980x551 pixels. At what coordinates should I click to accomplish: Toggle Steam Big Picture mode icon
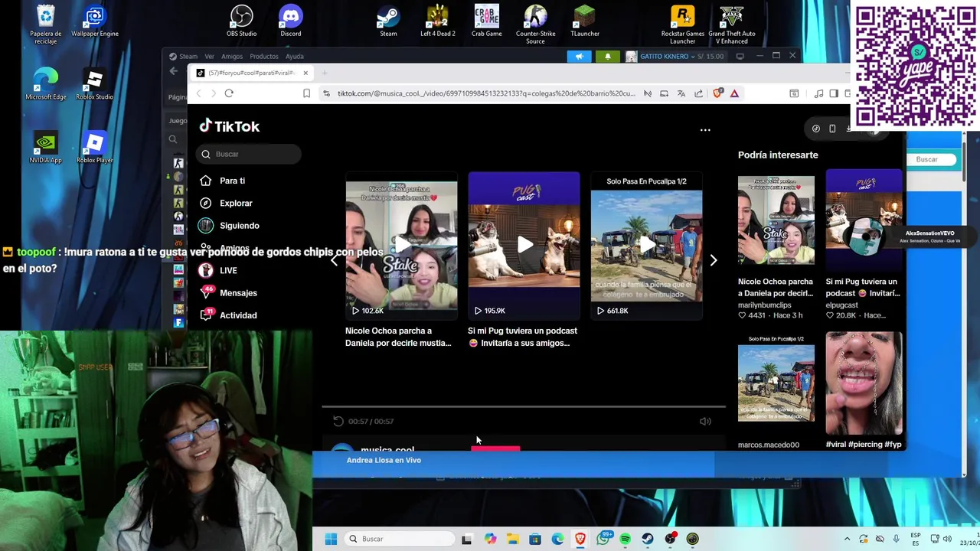(740, 56)
